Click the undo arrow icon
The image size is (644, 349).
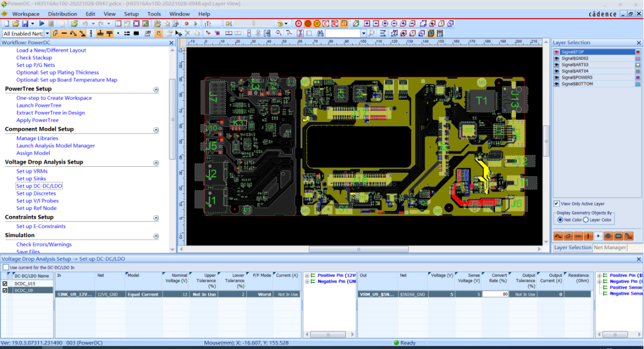point(85,23)
